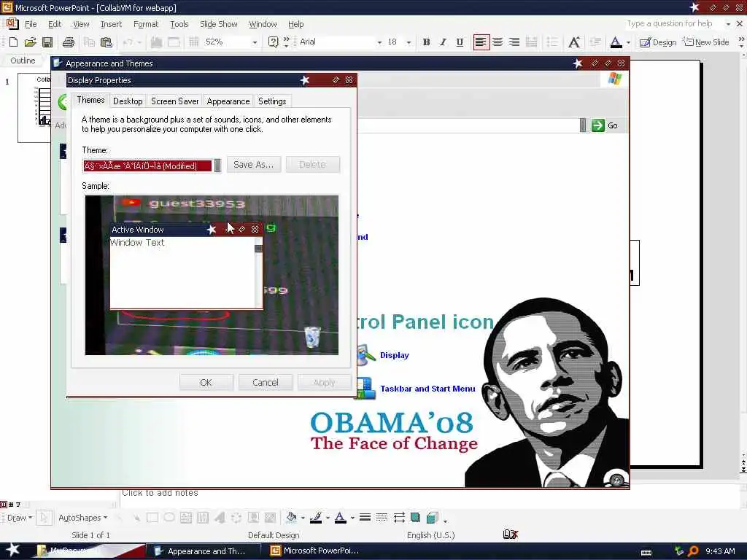Apply the Font Color A icon
Screen dimensions: 747x560
(x=616, y=42)
